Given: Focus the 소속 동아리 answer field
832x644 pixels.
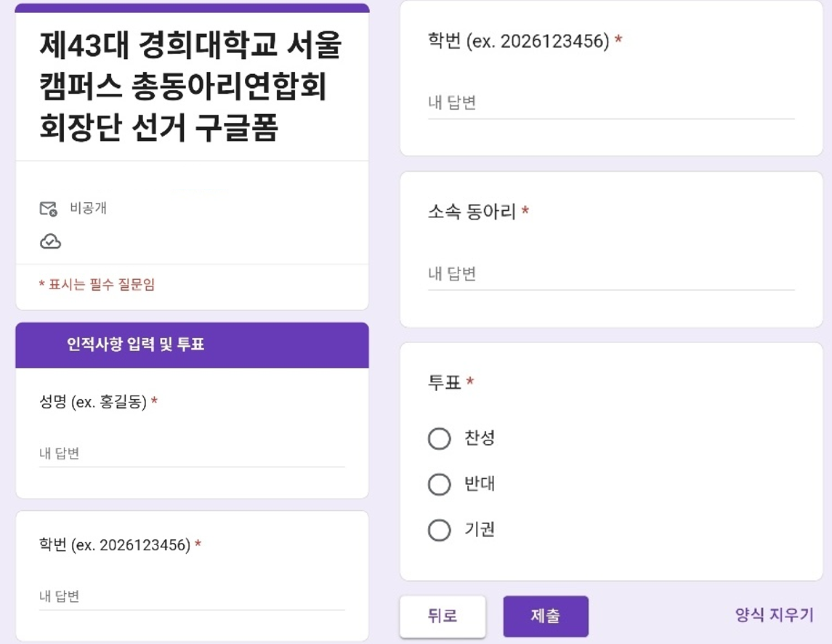Looking at the screenshot, I should click(x=610, y=274).
